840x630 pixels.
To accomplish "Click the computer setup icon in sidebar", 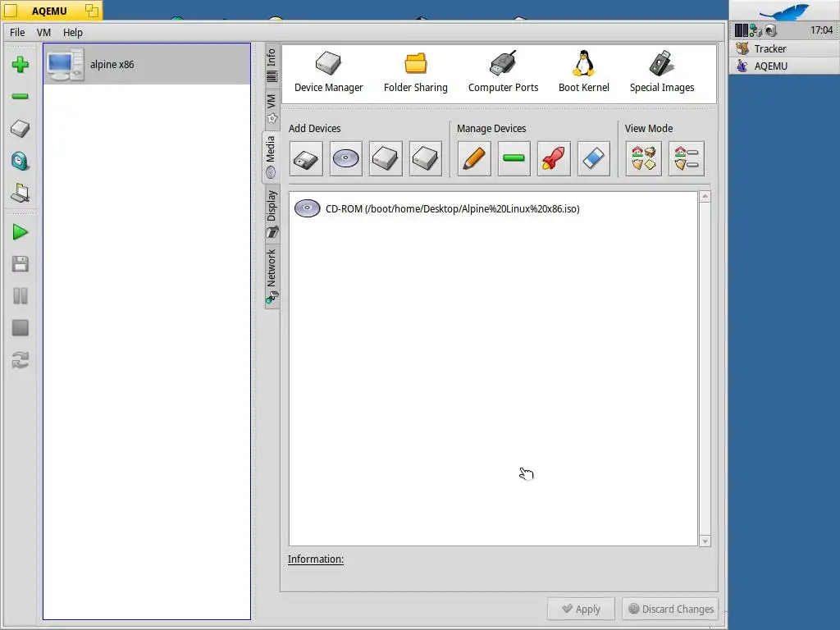I will 21,194.
